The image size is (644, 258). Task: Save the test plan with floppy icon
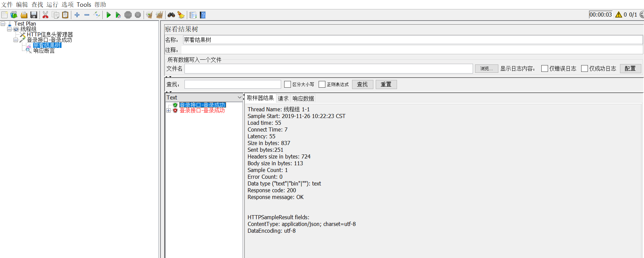click(x=33, y=15)
